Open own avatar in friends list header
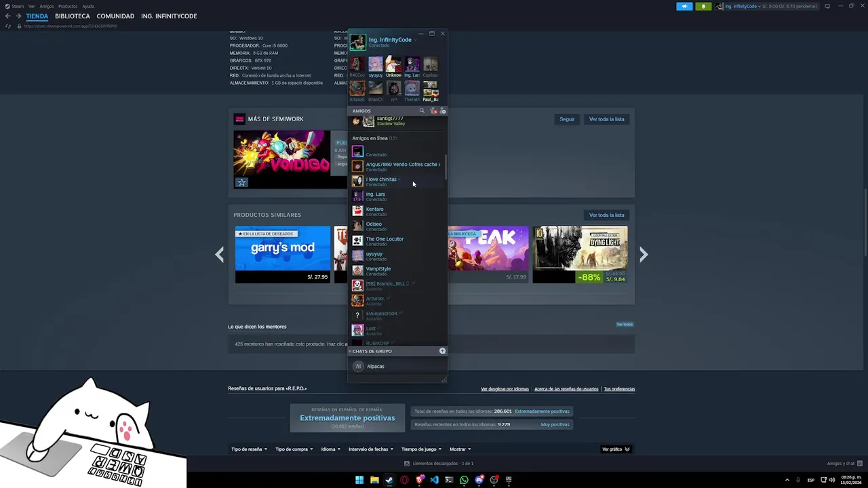The image size is (868, 488). click(x=357, y=42)
